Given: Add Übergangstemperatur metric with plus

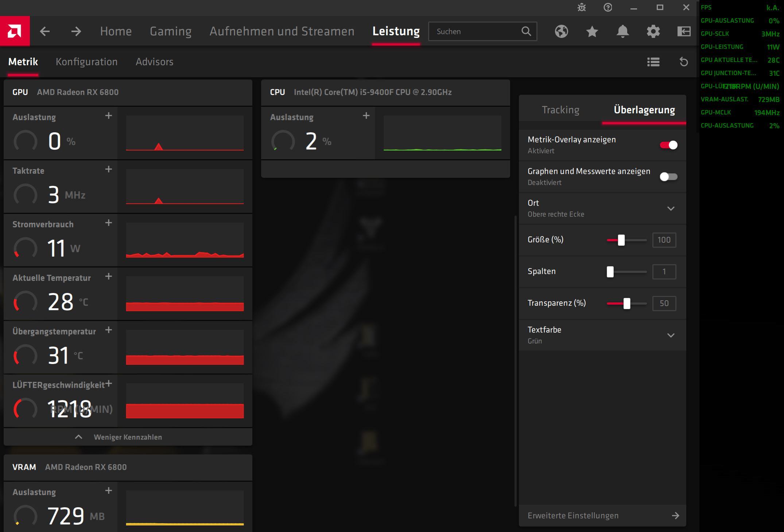Looking at the screenshot, I should pyautogui.click(x=109, y=330).
